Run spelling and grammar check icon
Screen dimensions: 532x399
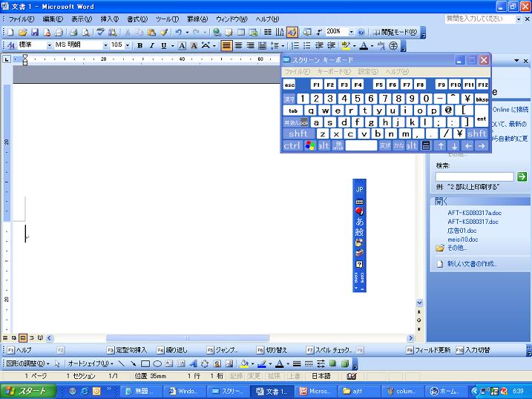(100, 32)
